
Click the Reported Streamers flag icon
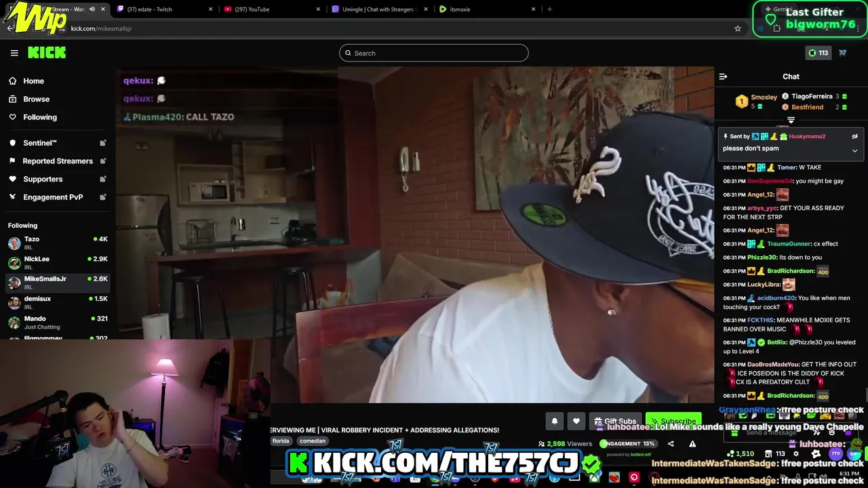point(12,161)
